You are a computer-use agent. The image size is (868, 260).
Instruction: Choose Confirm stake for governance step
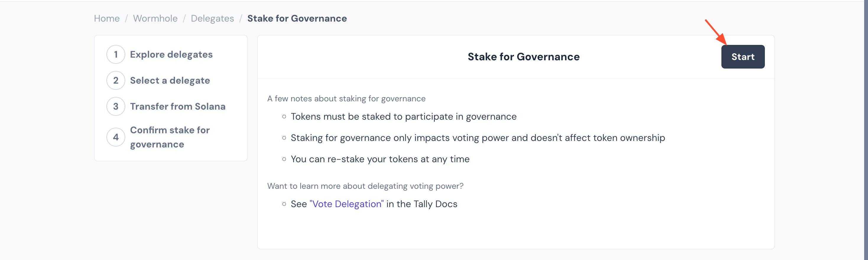[x=170, y=137]
